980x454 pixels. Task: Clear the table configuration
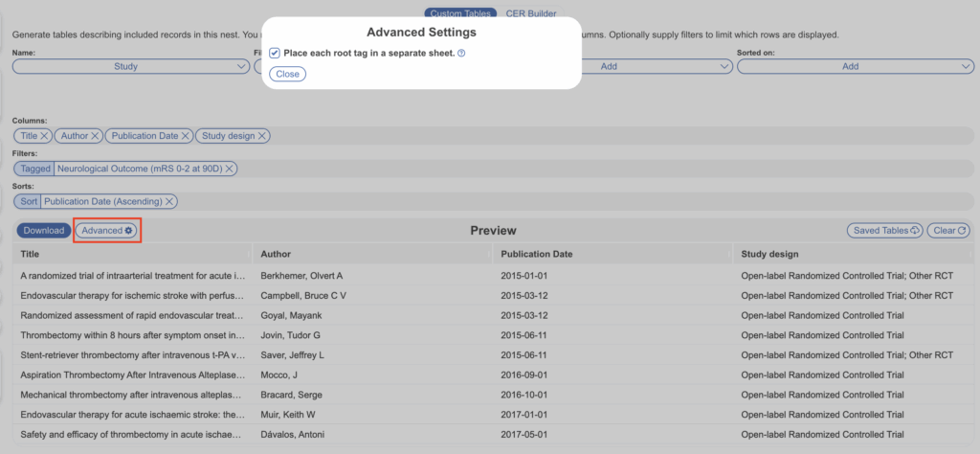[949, 231]
